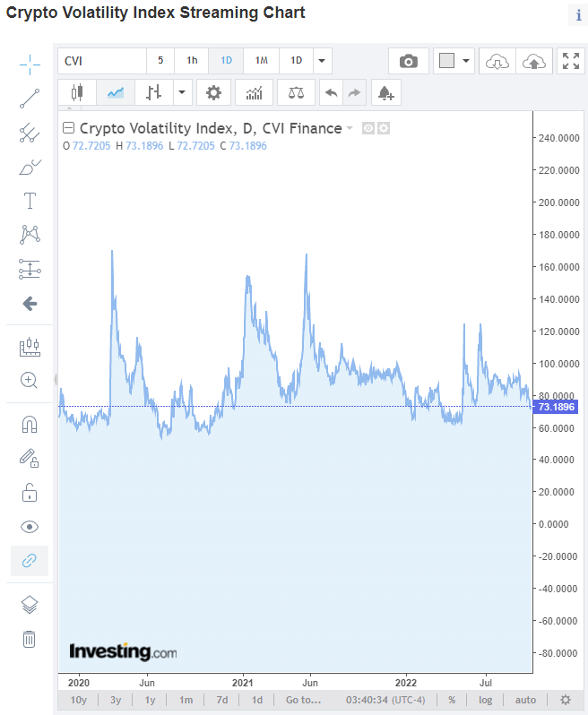Set range to 1d
The height and width of the screenshot is (715, 588).
257,700
